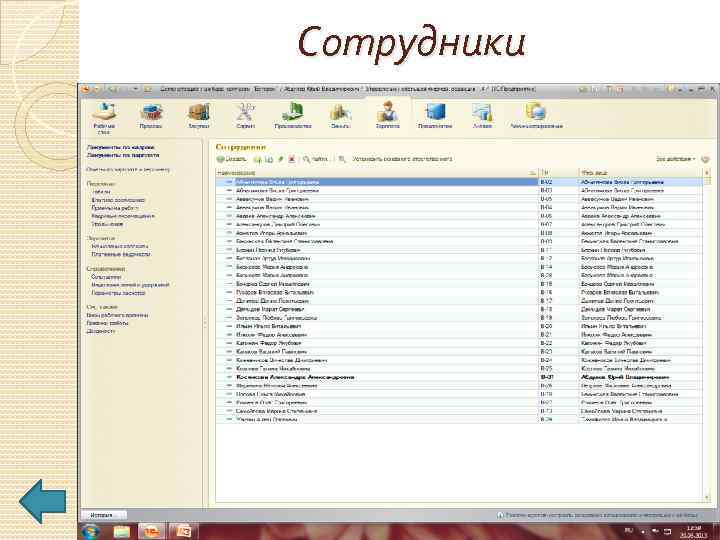The width and height of the screenshot is (720, 540).
Task: Click the taskbar clock
Action: point(694,532)
